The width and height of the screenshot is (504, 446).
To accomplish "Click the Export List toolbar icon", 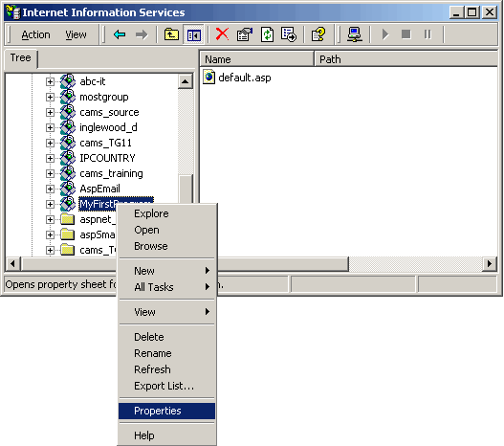I will point(289,34).
